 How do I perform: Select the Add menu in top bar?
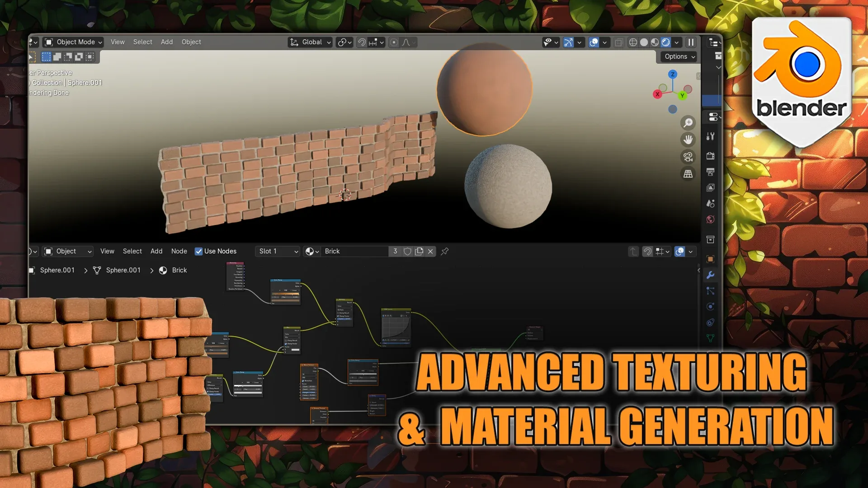166,41
